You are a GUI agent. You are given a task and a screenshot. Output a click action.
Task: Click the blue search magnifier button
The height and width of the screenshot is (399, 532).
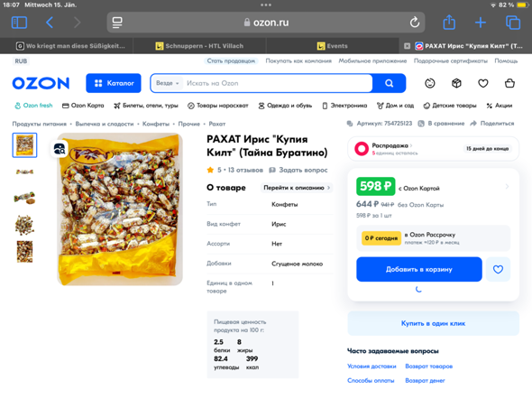[x=390, y=83]
